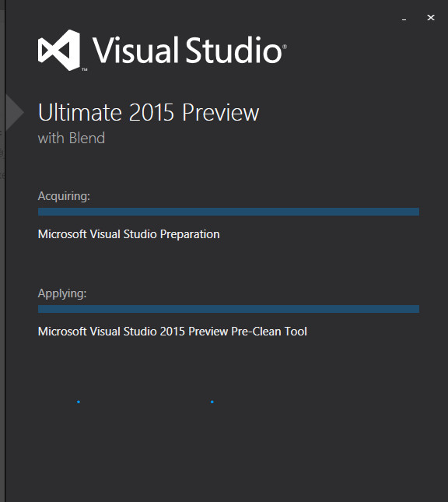Click the left blue loading dot
Image resolution: width=448 pixels, height=502 pixels.
(x=79, y=402)
